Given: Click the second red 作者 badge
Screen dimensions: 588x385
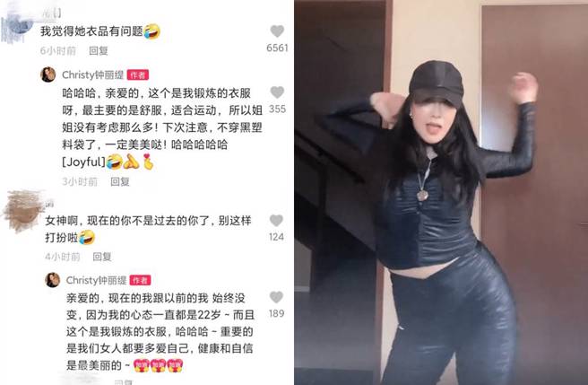Looking at the screenshot, I should pyautogui.click(x=140, y=280).
